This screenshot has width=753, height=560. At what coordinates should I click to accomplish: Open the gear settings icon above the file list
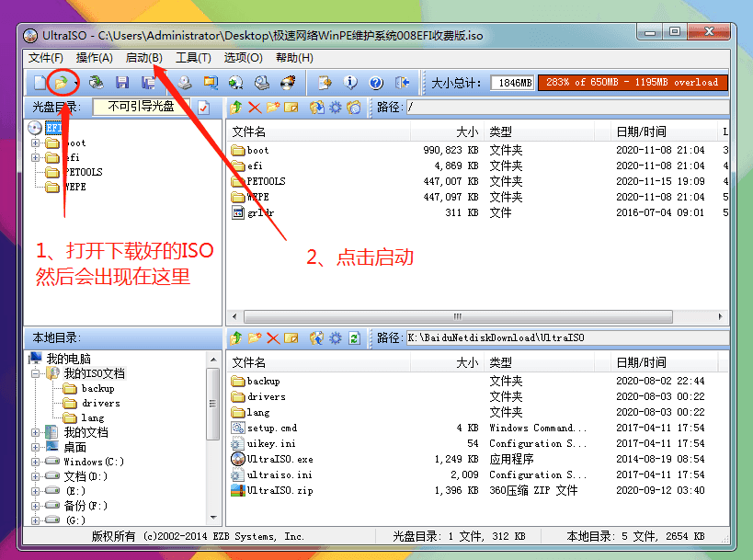[x=336, y=109]
